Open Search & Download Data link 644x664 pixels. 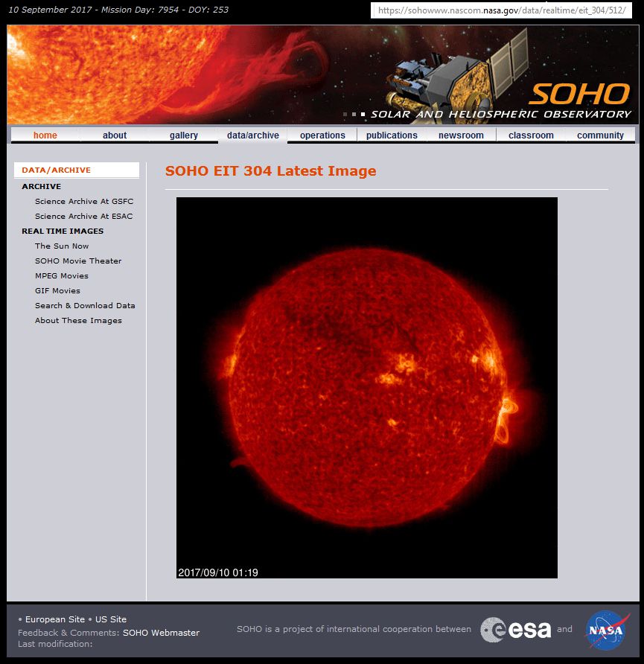pos(85,305)
